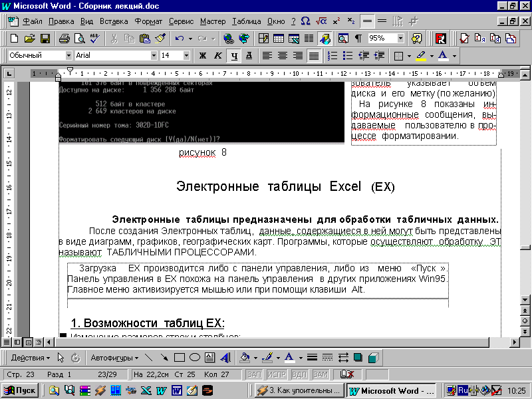Switch to '3. Как упоительны' taskbar window

click(299, 390)
